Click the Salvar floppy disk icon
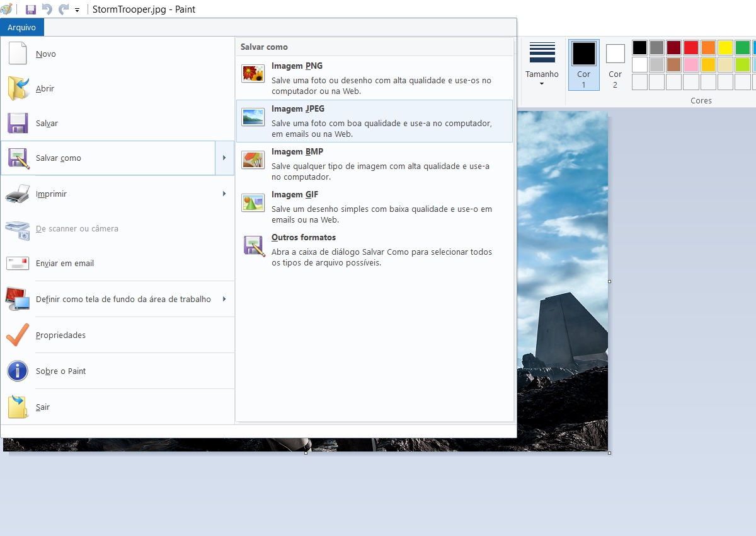The height and width of the screenshot is (536, 756). point(18,123)
